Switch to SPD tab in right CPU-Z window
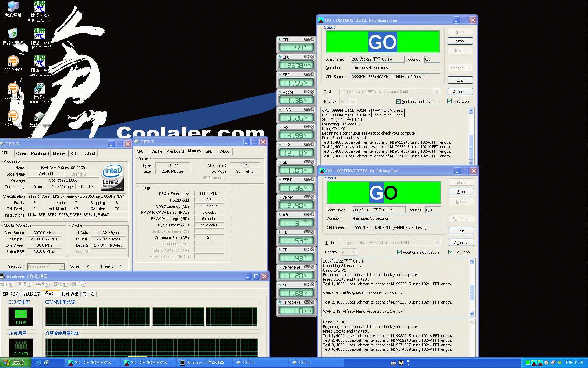This screenshot has height=368, width=588. tap(209, 151)
